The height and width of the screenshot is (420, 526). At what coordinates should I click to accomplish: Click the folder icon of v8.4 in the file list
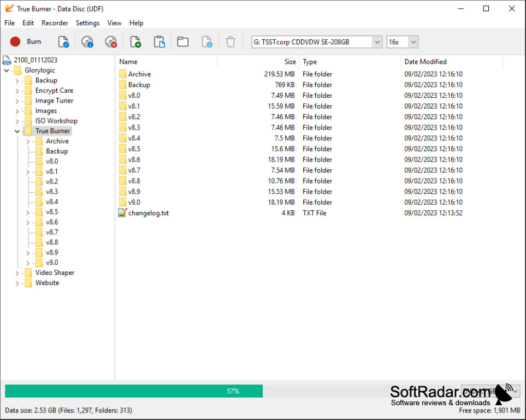[123, 138]
